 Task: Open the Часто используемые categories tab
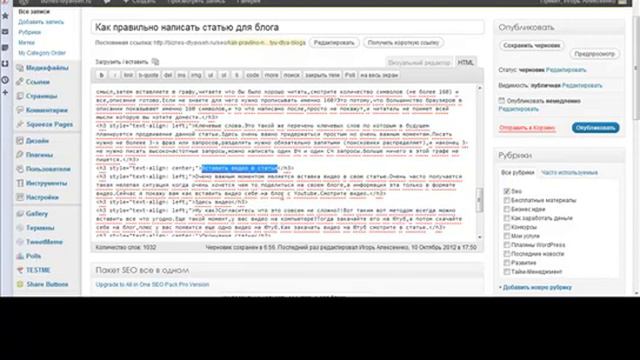tap(569, 173)
